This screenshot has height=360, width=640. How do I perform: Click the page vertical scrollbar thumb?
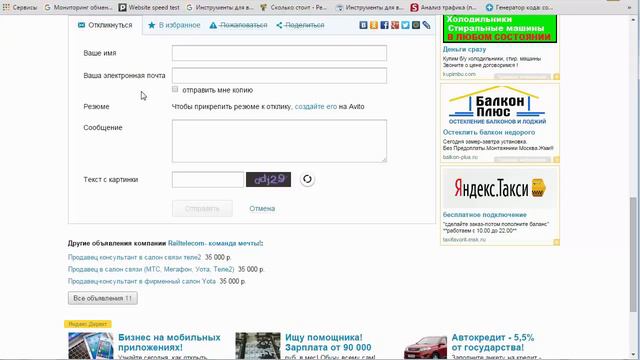point(633,254)
